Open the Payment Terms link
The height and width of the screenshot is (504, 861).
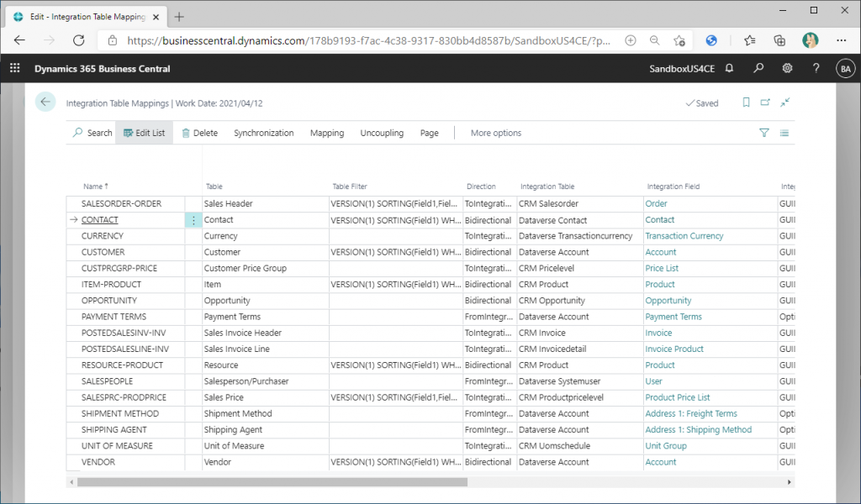673,317
